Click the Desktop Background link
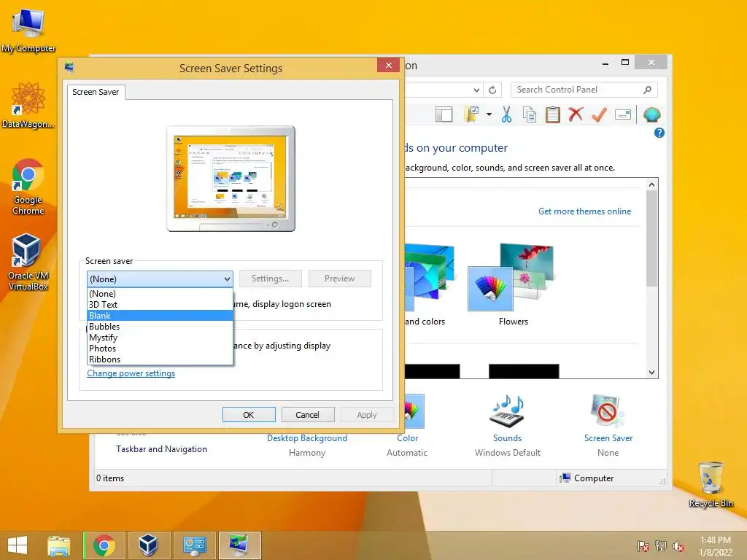Image resolution: width=747 pixels, height=560 pixels. pos(307,438)
